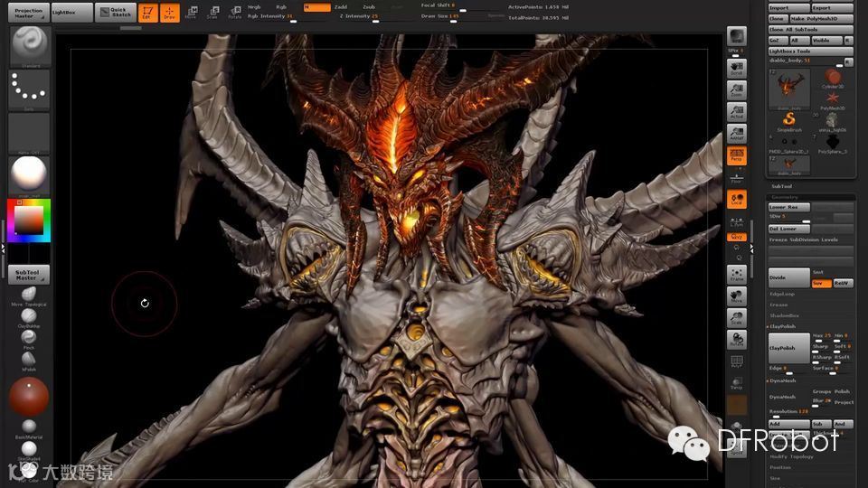Select the red wax material sphere

point(29,397)
